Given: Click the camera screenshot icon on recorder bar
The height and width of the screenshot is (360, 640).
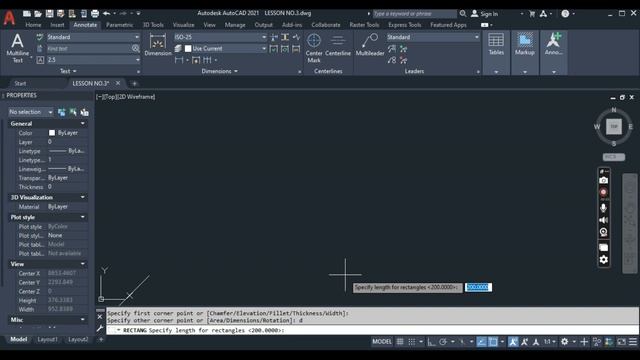Looking at the screenshot, I should [603, 180].
